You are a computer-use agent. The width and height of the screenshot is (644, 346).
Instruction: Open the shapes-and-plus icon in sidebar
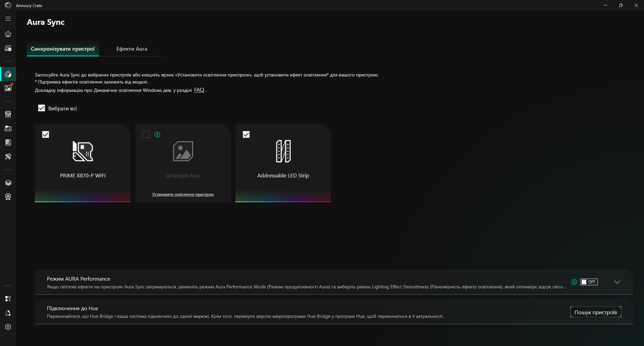(8, 299)
